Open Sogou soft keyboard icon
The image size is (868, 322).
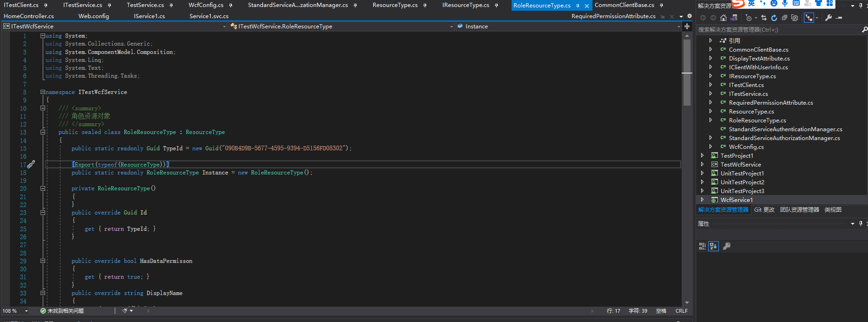tap(796, 3)
